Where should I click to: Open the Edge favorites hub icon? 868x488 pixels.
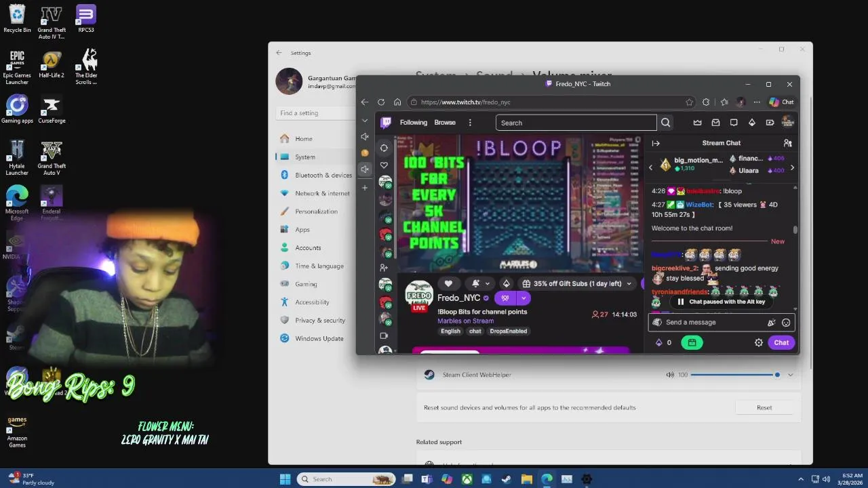724,102
